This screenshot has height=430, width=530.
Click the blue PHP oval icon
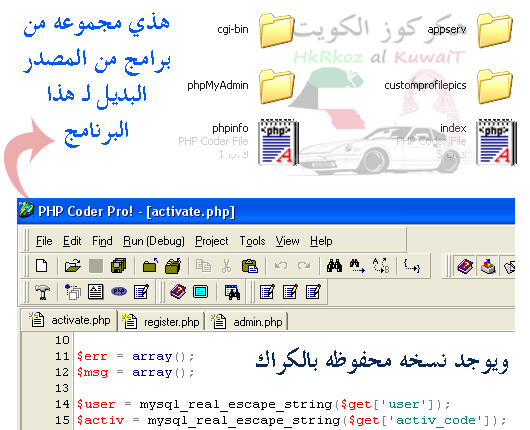pyautogui.click(x=119, y=291)
